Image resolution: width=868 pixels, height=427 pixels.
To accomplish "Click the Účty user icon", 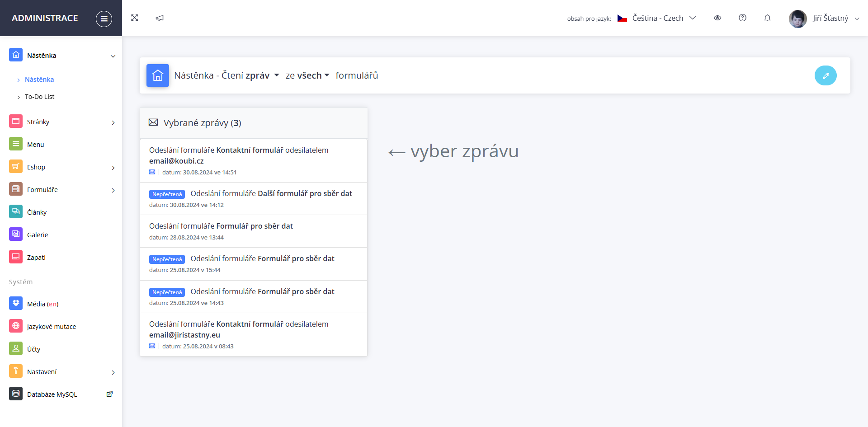I will coord(16,348).
